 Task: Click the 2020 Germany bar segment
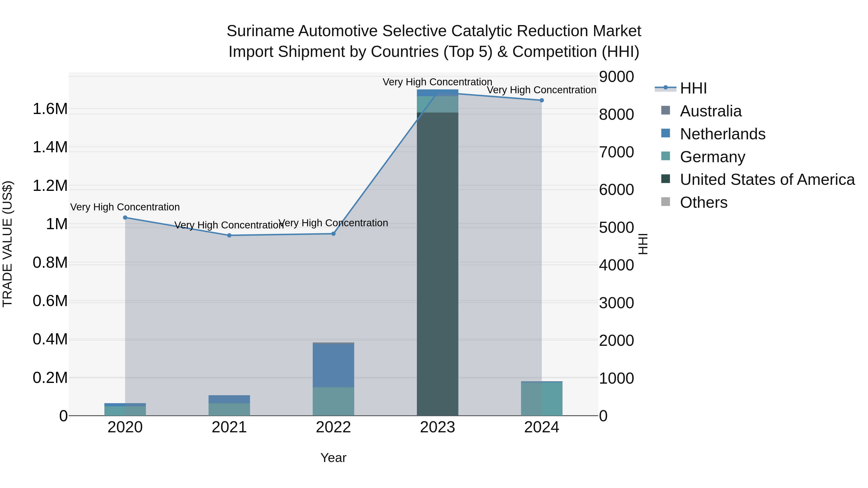coord(125,411)
